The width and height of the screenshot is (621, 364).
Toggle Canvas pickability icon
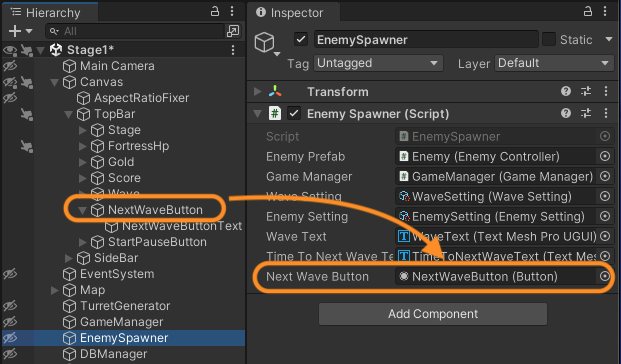(27, 82)
